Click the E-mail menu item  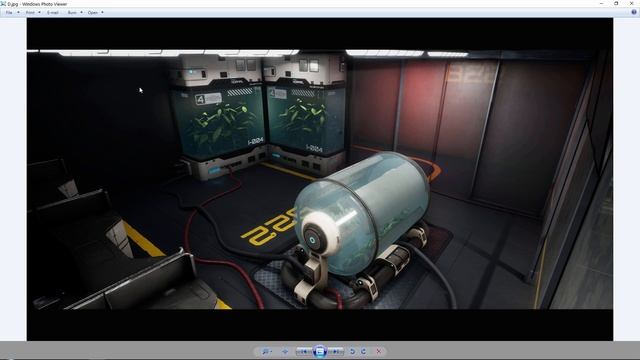[x=53, y=13]
